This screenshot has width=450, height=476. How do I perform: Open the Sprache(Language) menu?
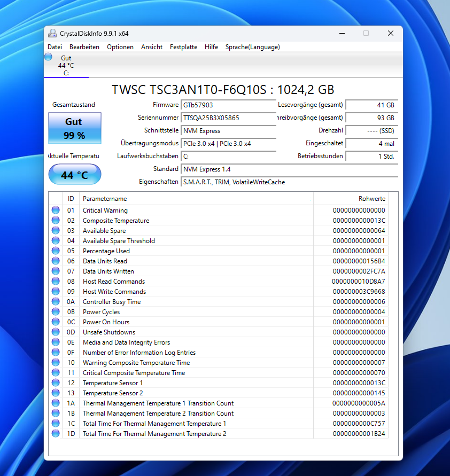coord(253,47)
